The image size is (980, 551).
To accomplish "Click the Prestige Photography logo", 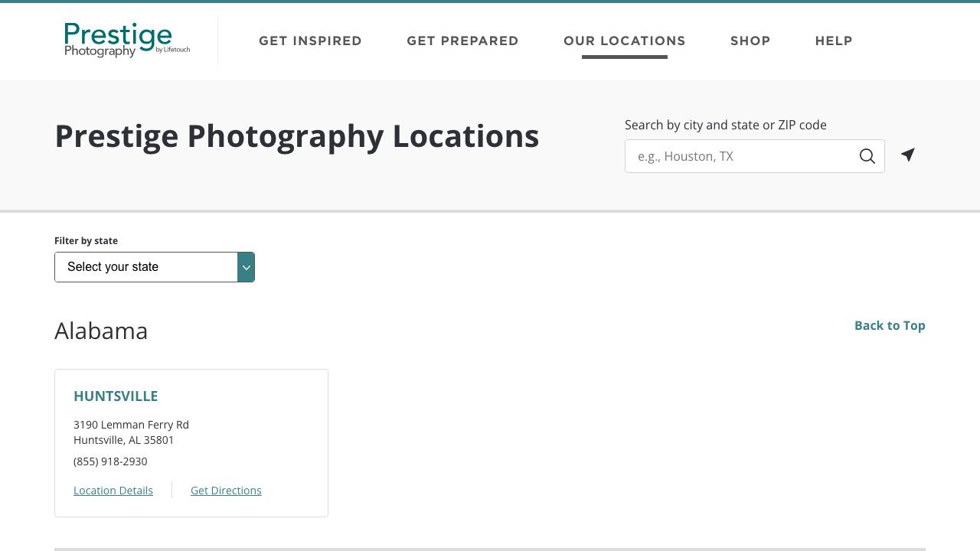I will pos(127,40).
